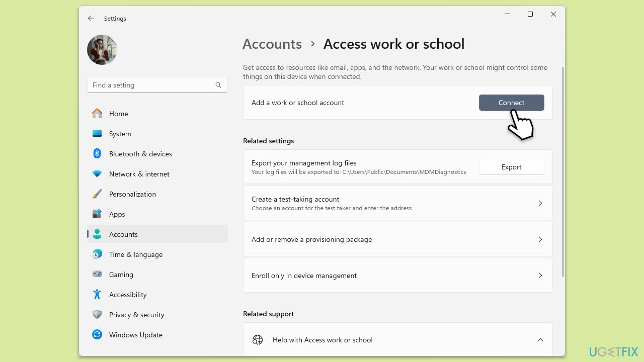Click Export your management log files text
The image size is (644, 362).
tap(304, 163)
